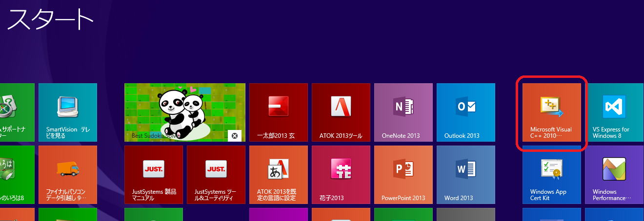Screen dimensions: 644x221
Task: Open ATOK 2013を既定の言語に設定 tile
Action: tap(279, 175)
